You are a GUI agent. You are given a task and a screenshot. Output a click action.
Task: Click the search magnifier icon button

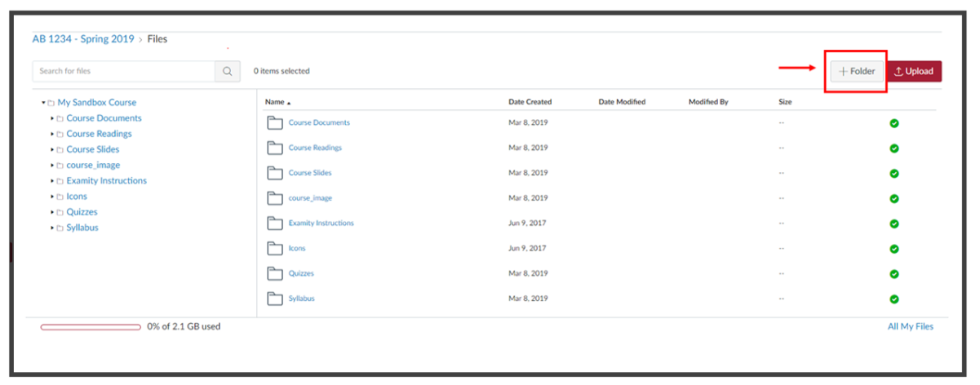coord(228,71)
